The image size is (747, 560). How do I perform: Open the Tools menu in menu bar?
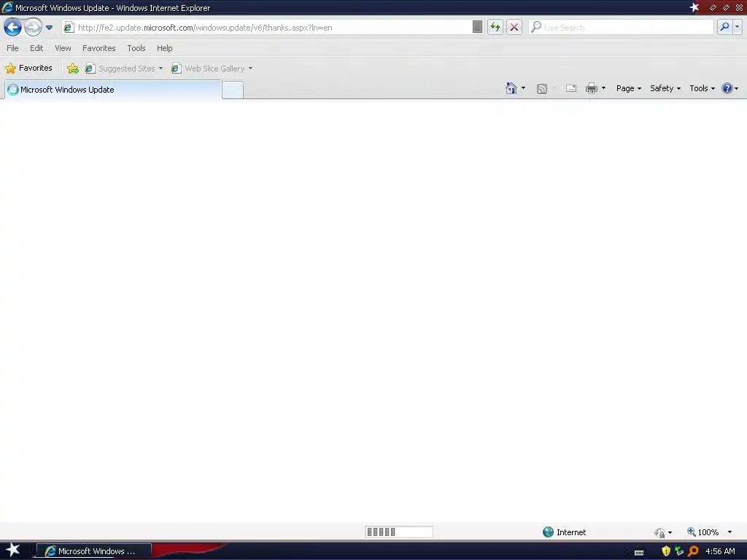136,48
